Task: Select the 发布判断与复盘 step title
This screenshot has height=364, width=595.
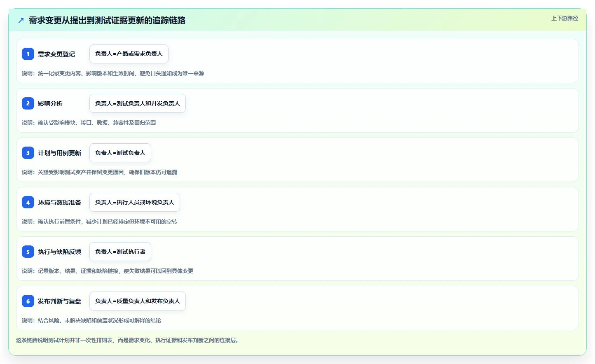Action: (x=60, y=301)
